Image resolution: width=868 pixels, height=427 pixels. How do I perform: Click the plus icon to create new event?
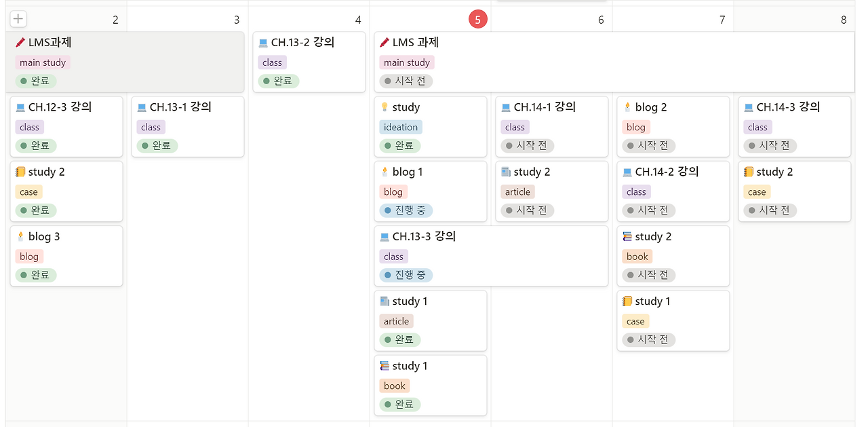coord(18,19)
